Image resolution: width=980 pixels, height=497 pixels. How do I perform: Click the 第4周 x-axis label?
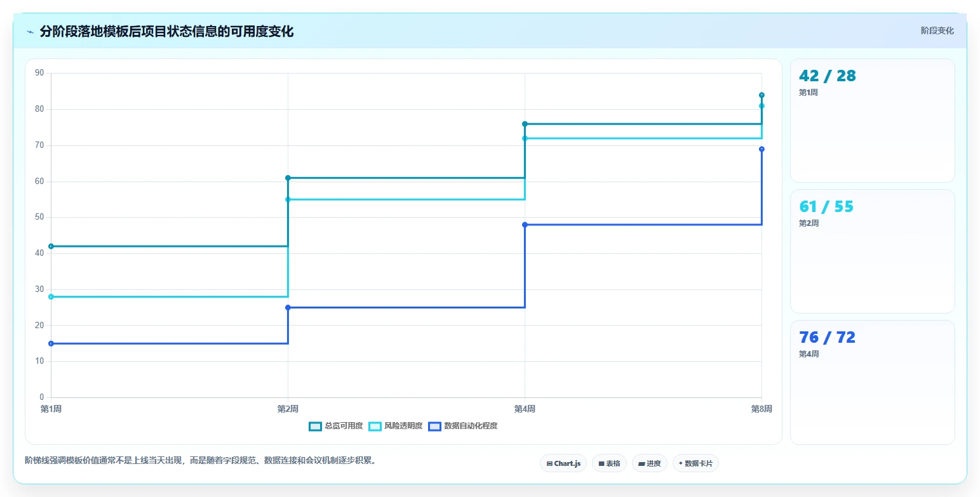(x=525, y=409)
